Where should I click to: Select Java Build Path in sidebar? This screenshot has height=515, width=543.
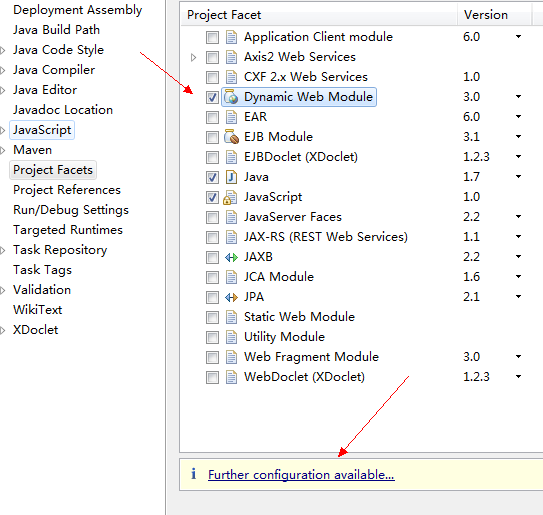pos(56,30)
